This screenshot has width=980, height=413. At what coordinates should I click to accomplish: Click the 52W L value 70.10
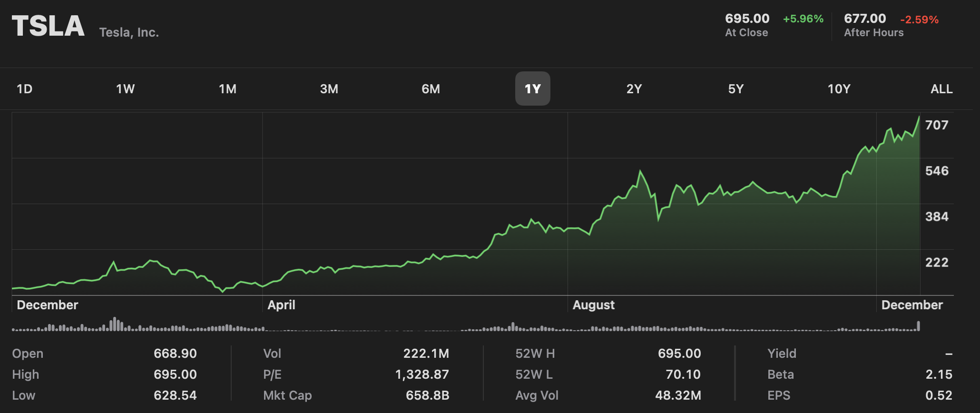tap(683, 374)
